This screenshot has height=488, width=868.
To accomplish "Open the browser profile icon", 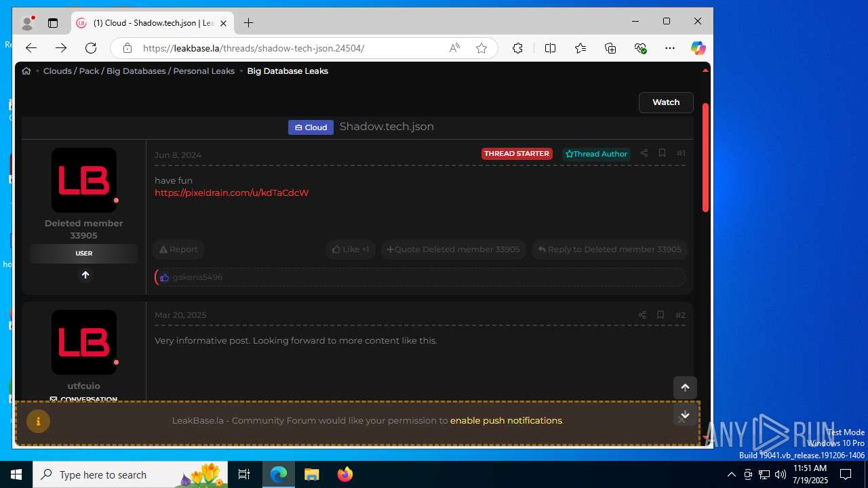I will pyautogui.click(x=28, y=23).
